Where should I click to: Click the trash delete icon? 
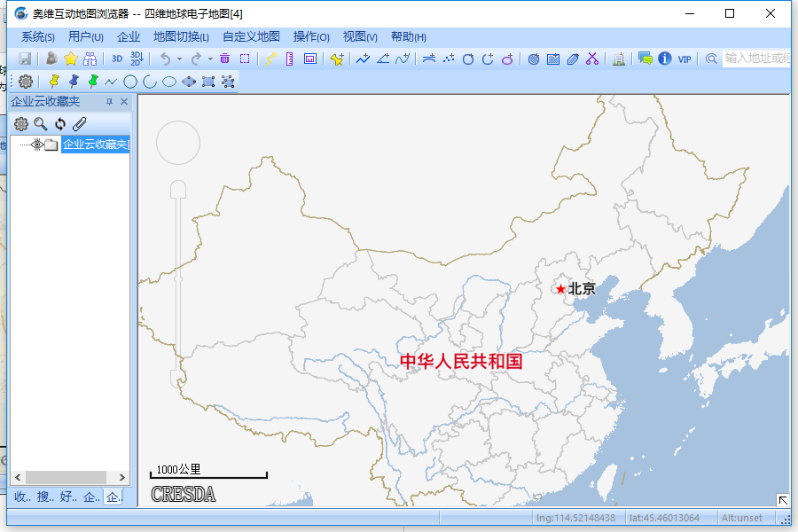pos(223,58)
